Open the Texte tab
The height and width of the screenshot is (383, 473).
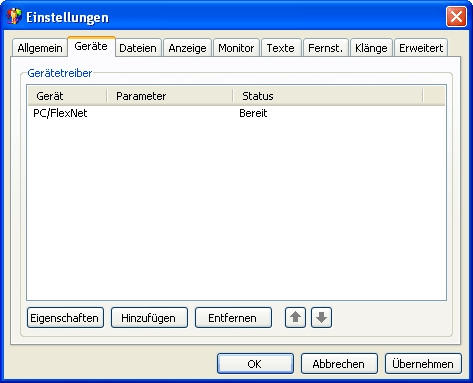tap(281, 48)
